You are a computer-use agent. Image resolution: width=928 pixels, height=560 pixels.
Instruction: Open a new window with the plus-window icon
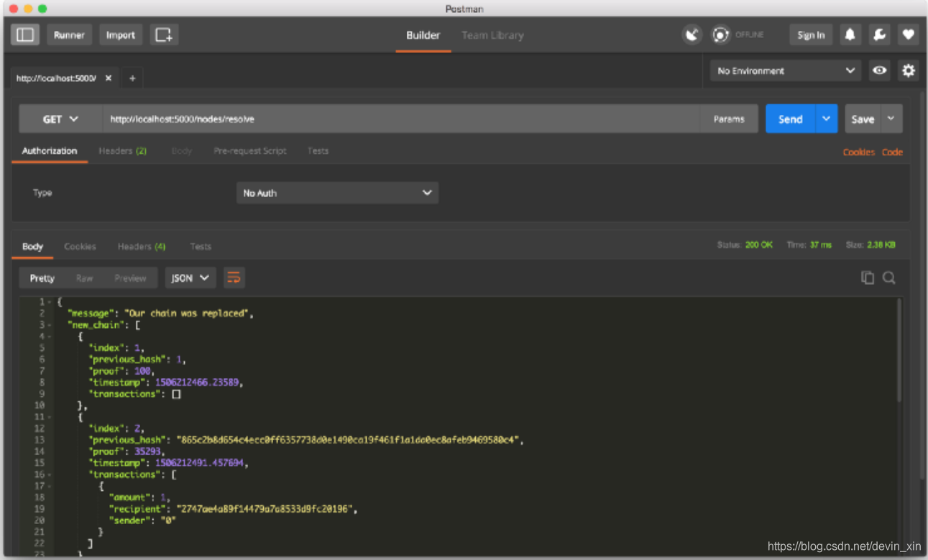tap(164, 35)
